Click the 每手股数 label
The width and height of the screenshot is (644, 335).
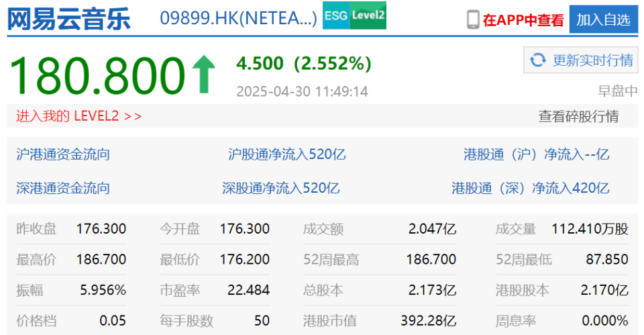[x=186, y=321]
